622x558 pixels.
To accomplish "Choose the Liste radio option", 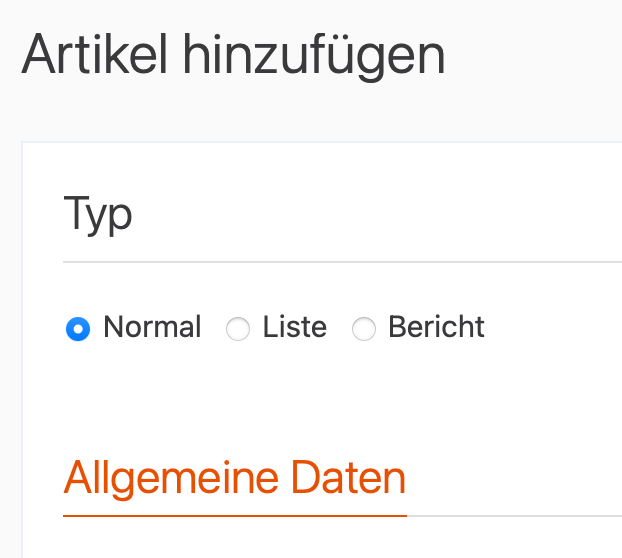I will 238,328.
